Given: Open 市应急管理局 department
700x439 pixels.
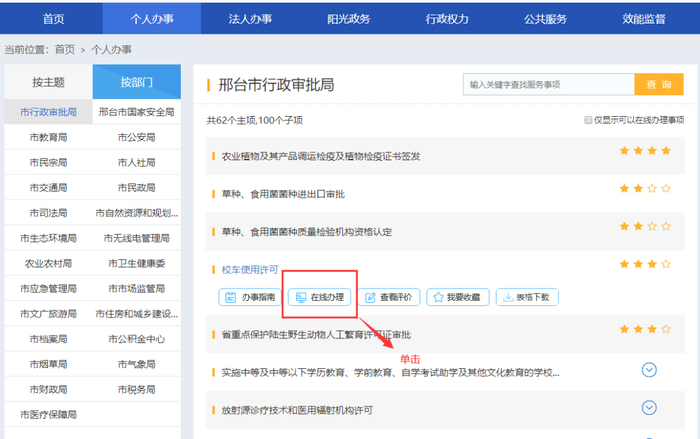Looking at the screenshot, I should [48, 288].
